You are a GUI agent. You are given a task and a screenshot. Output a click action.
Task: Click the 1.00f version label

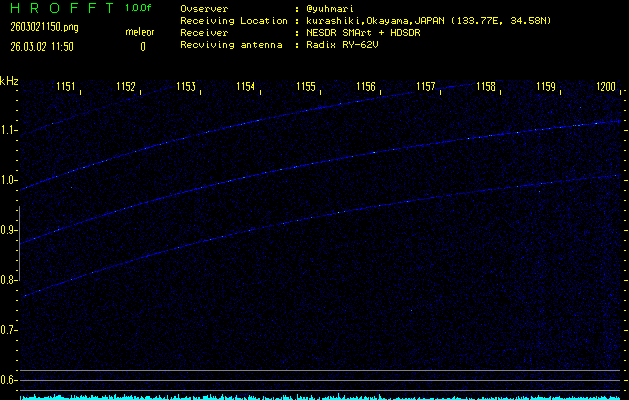(140, 8)
